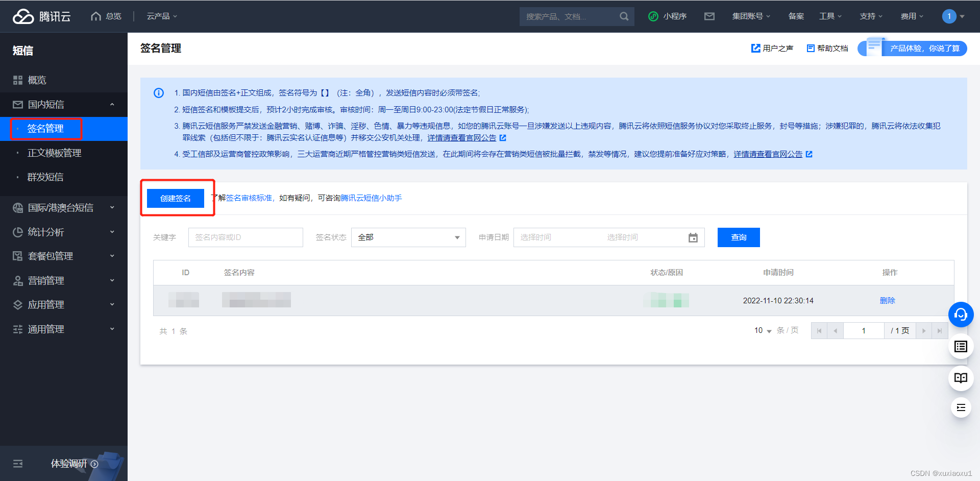980x481 pixels.
Task: Open the 签名状态 全部 dropdown
Action: [x=408, y=237]
